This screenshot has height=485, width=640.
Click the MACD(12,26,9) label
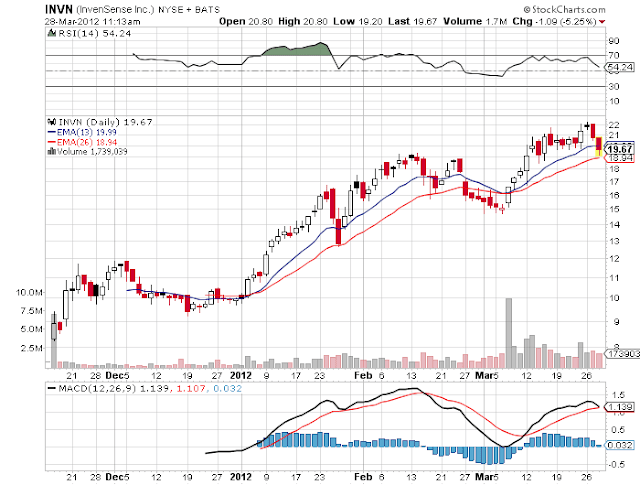[97, 388]
